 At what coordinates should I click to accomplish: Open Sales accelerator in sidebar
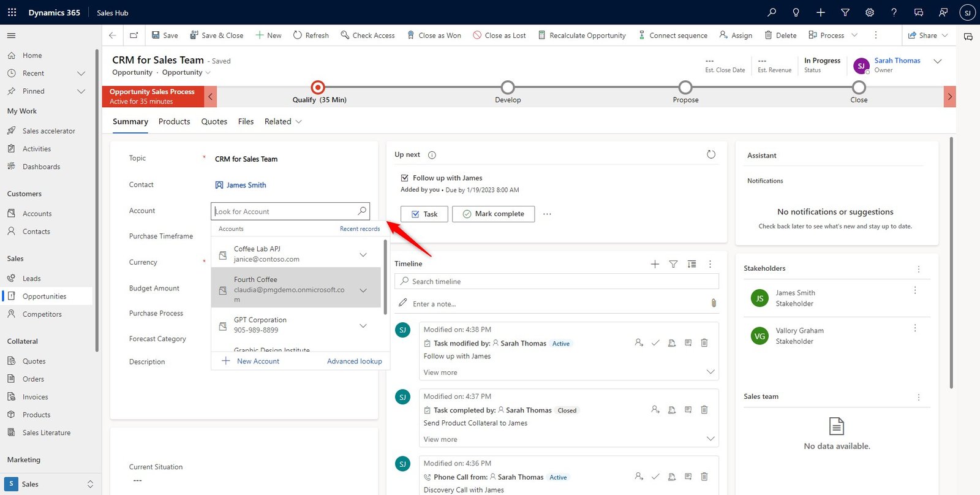point(48,131)
